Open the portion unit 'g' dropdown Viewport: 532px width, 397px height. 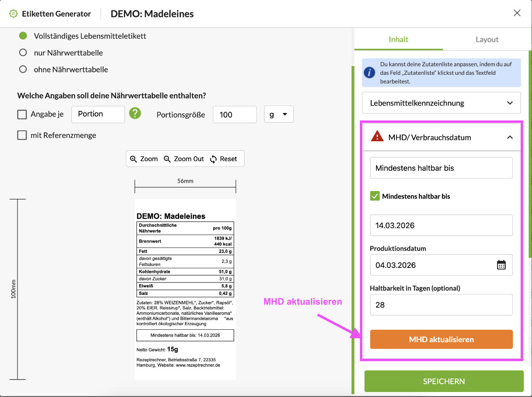pos(278,114)
